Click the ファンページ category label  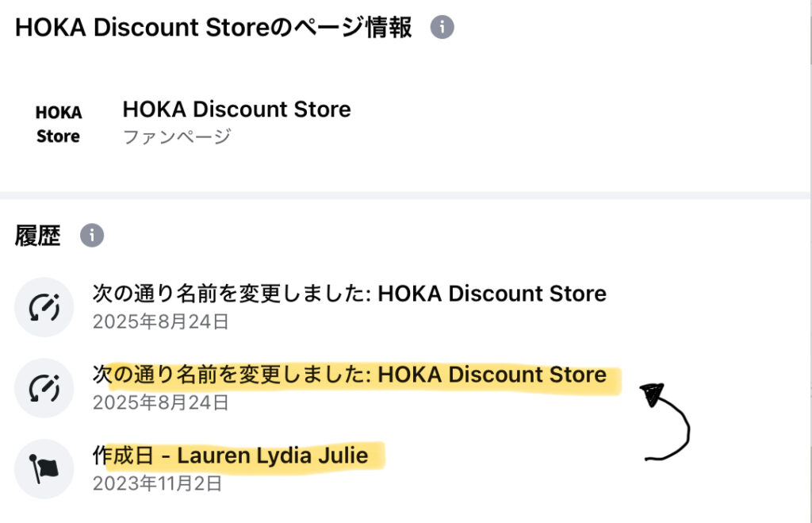pyautogui.click(x=176, y=137)
